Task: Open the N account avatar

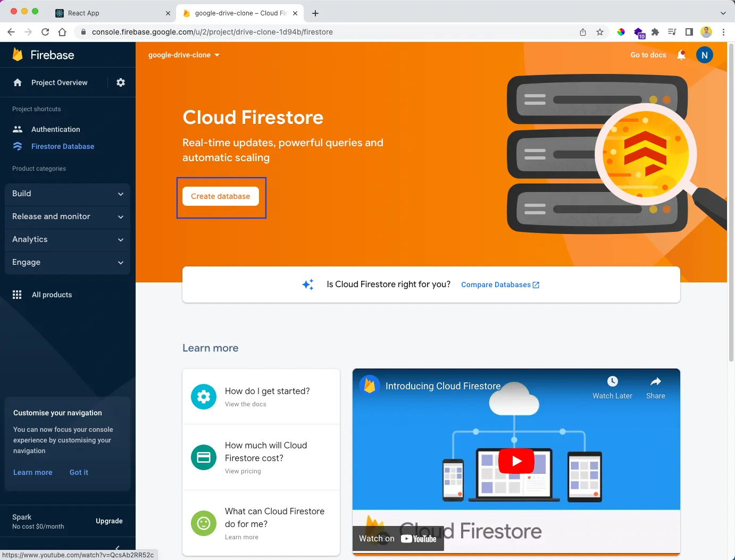Action: tap(705, 55)
